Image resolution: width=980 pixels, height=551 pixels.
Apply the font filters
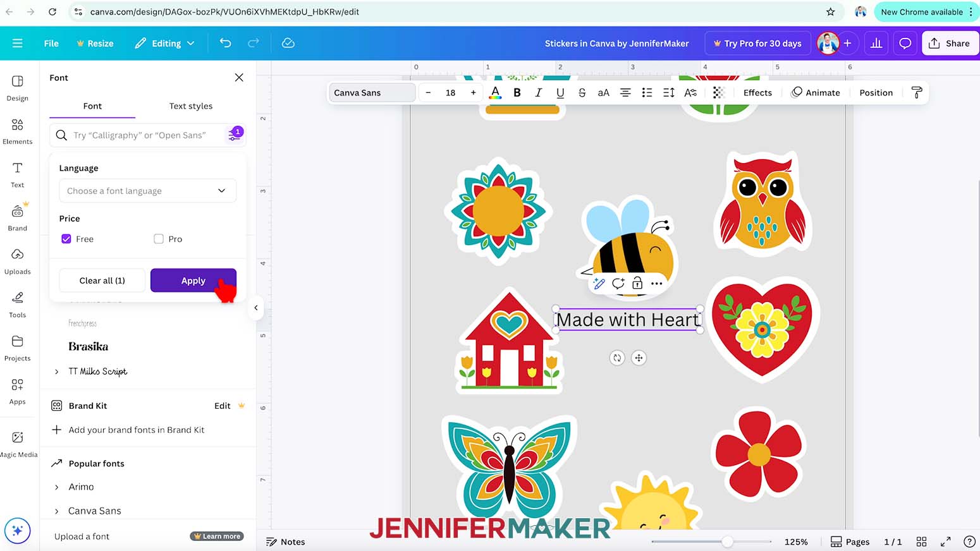coord(193,281)
